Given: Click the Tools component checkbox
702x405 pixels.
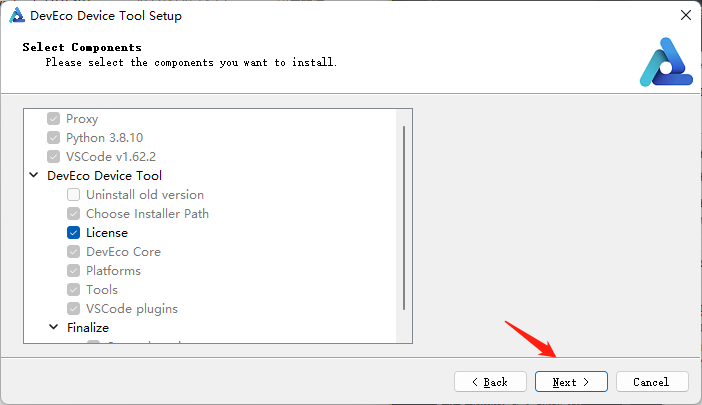Looking at the screenshot, I should (x=73, y=290).
